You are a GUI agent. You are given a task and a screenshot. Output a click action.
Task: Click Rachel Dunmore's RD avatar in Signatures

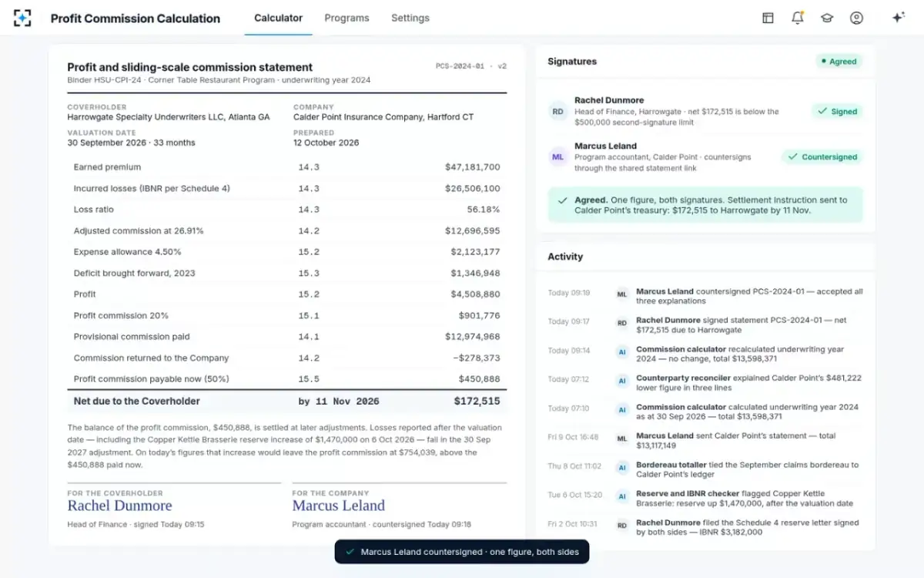coord(558,111)
